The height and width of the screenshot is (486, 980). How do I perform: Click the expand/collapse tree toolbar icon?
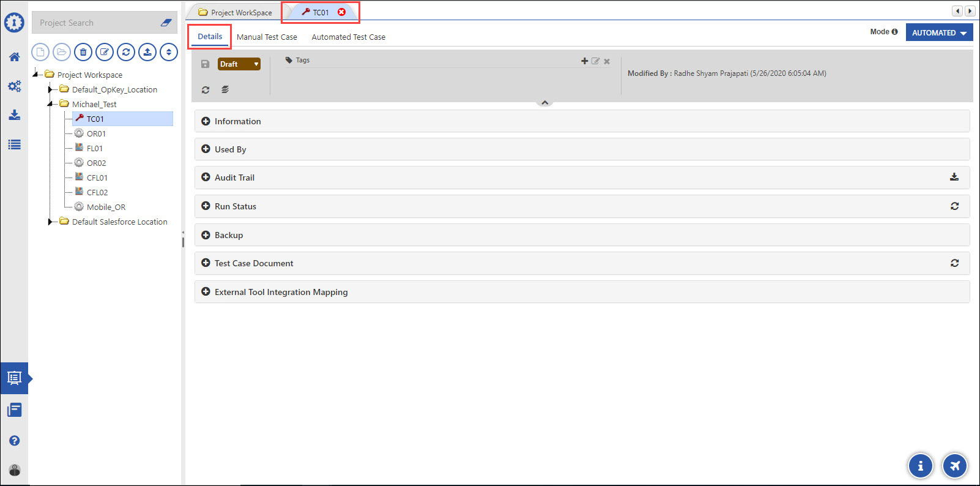169,52
